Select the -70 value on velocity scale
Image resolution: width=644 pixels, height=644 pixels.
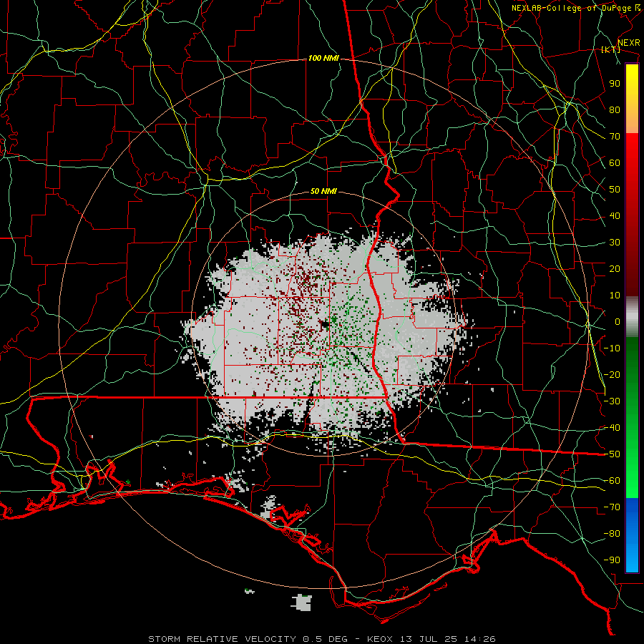(x=612, y=507)
